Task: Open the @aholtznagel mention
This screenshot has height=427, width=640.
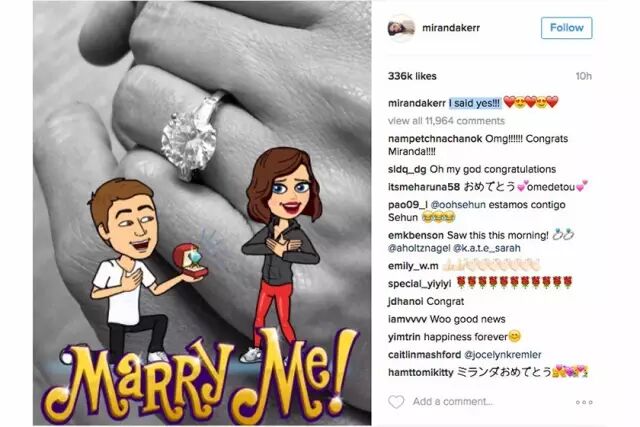Action: [419, 248]
